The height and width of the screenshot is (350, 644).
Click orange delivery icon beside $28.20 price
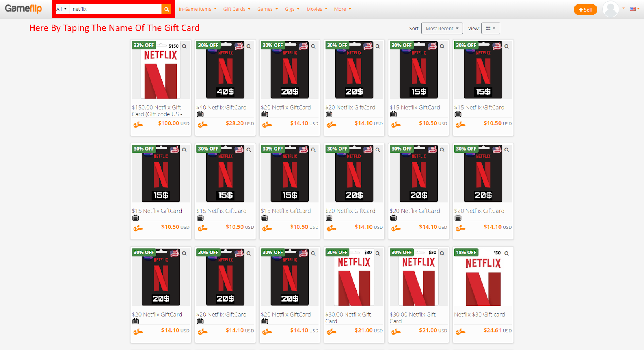coord(202,124)
